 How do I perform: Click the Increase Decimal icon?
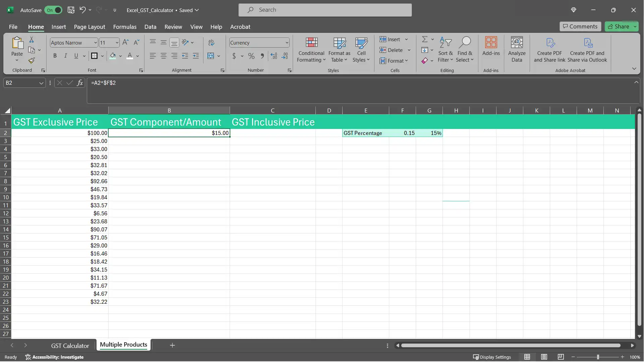(274, 56)
